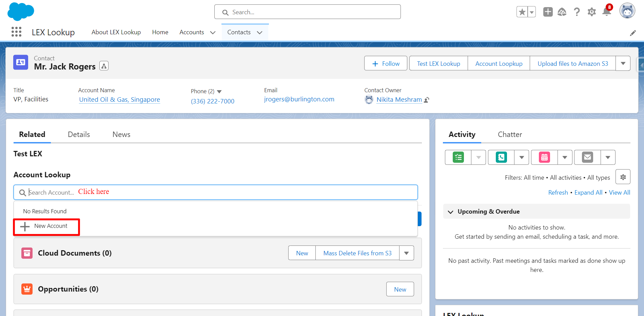Image resolution: width=644 pixels, height=316 pixels.
Task: Open the Favorites star icon
Action: click(x=522, y=12)
